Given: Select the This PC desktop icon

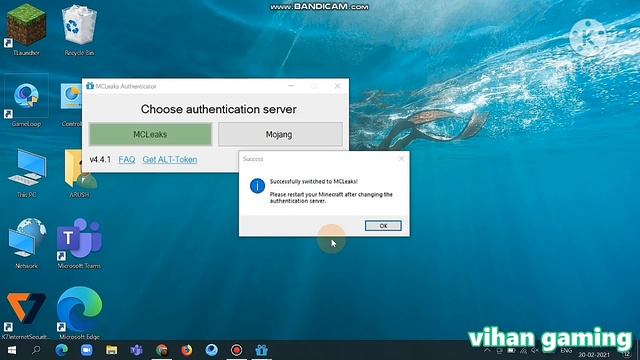Looking at the screenshot, I should pos(26,174).
